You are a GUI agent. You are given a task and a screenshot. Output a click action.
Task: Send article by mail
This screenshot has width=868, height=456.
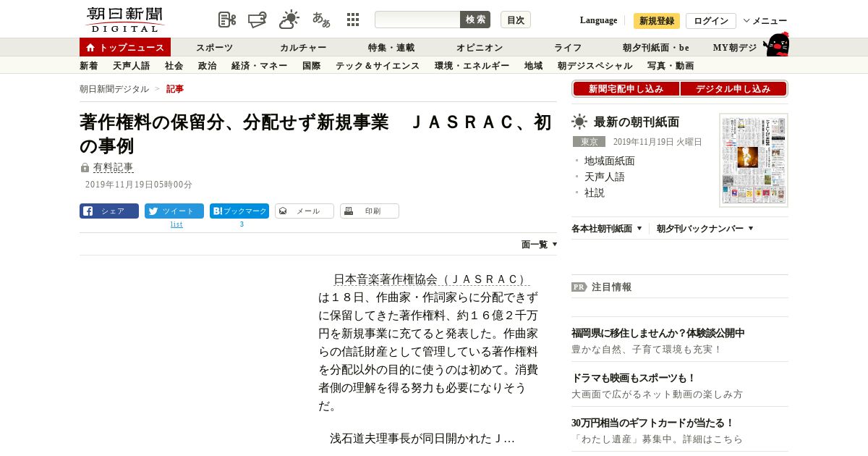(305, 211)
